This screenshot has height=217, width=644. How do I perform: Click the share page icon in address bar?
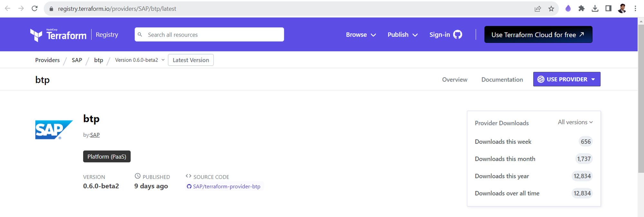point(537,9)
